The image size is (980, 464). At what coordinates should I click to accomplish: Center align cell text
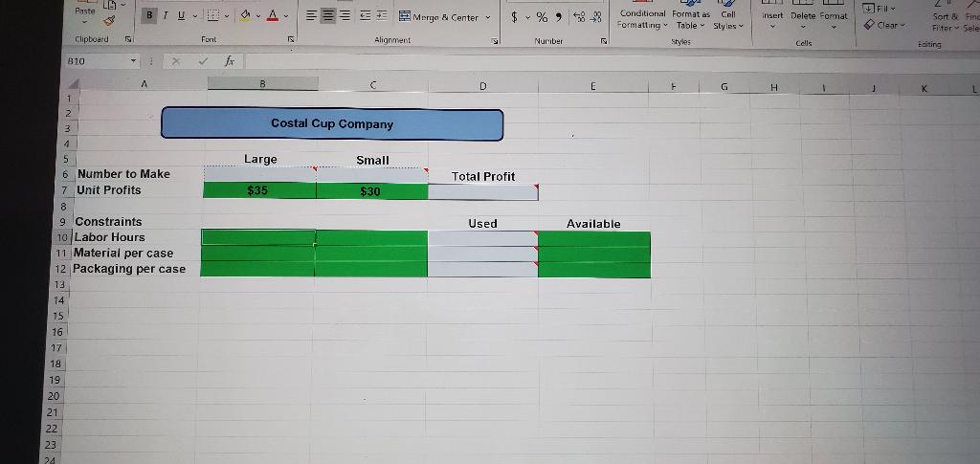328,17
